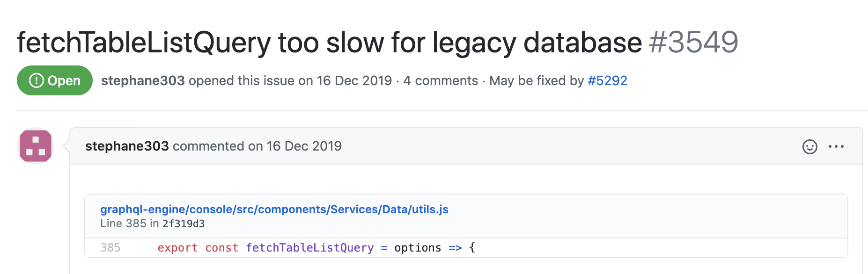This screenshot has height=274, width=868.
Task: Click commit hash 2f319d3
Action: pos(184,224)
